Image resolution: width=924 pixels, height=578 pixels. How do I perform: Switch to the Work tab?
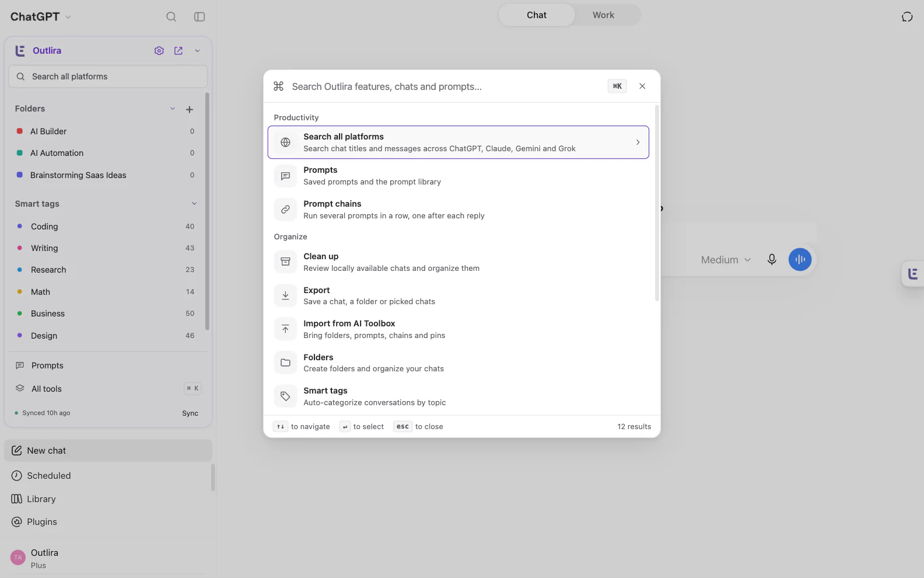coord(604,15)
